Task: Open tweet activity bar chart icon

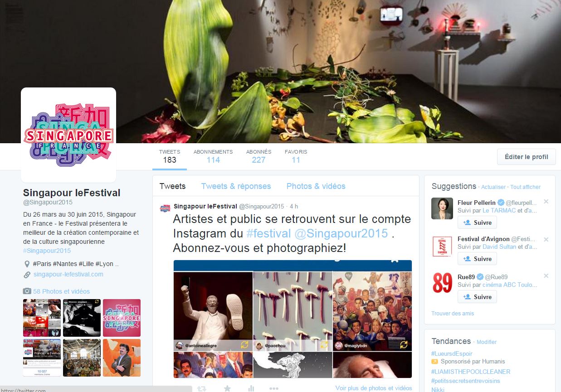Action: point(251,388)
